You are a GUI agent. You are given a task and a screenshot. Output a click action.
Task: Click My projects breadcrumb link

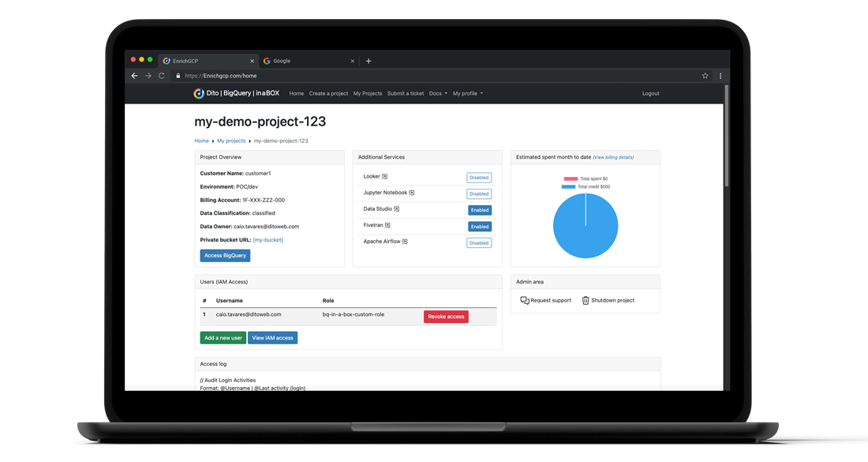[231, 141]
